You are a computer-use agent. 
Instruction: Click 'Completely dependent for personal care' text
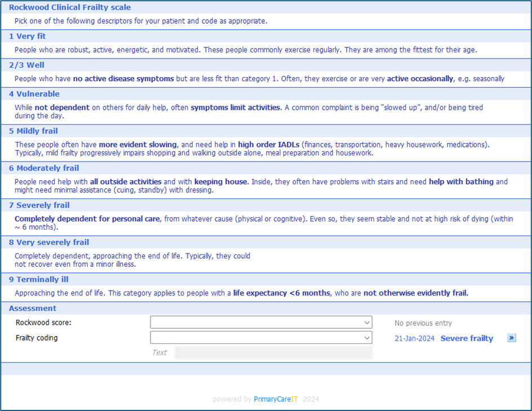pyautogui.click(x=87, y=219)
